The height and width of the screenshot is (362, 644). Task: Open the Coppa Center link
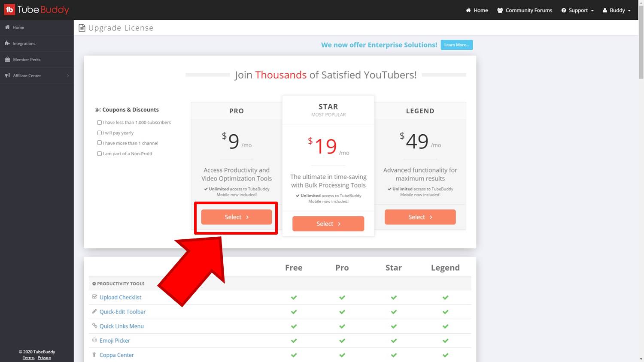pyautogui.click(x=117, y=355)
